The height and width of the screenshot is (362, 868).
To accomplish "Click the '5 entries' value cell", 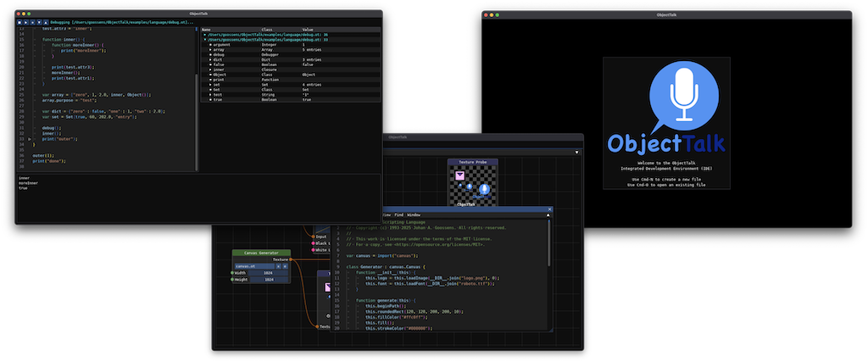I will 311,50.
